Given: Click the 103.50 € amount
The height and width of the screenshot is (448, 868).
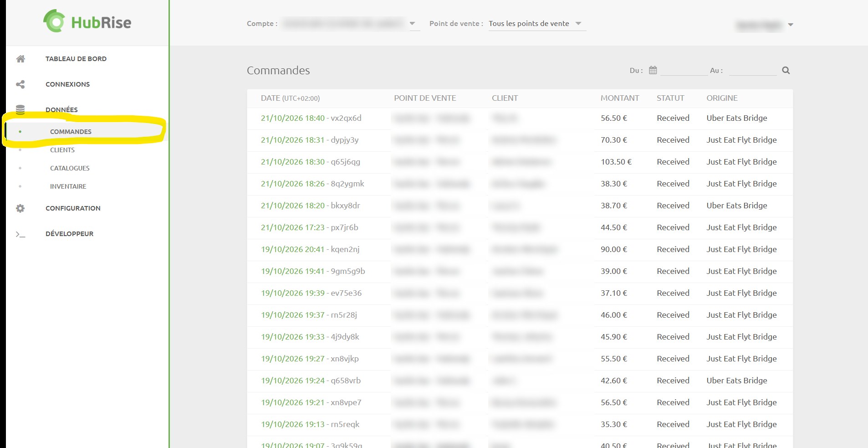Looking at the screenshot, I should tap(616, 162).
